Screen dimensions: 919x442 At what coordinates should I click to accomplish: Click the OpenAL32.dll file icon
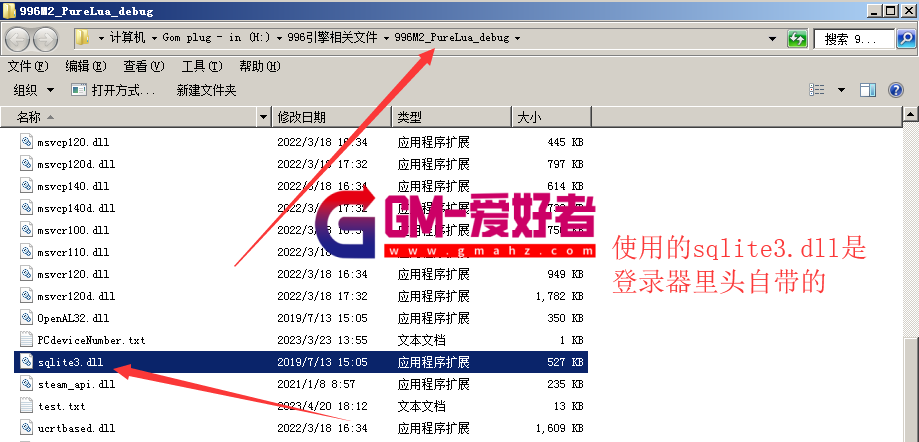tap(26, 318)
